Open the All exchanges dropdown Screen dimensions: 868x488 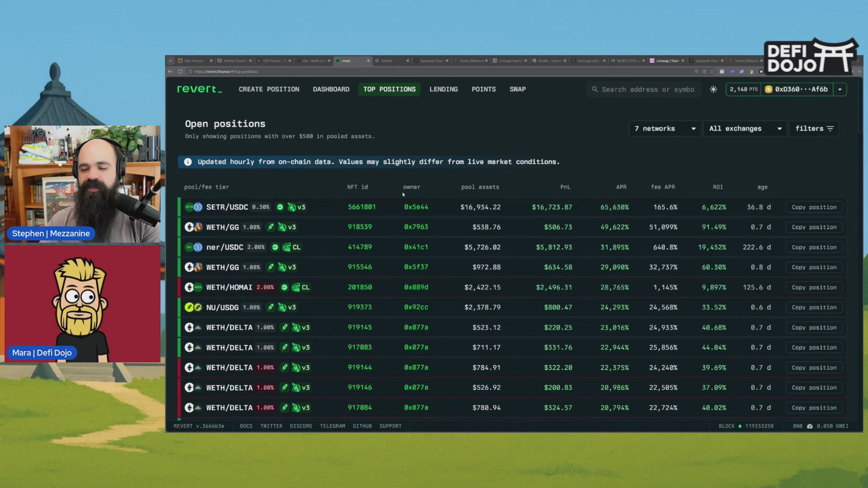pyautogui.click(x=745, y=129)
